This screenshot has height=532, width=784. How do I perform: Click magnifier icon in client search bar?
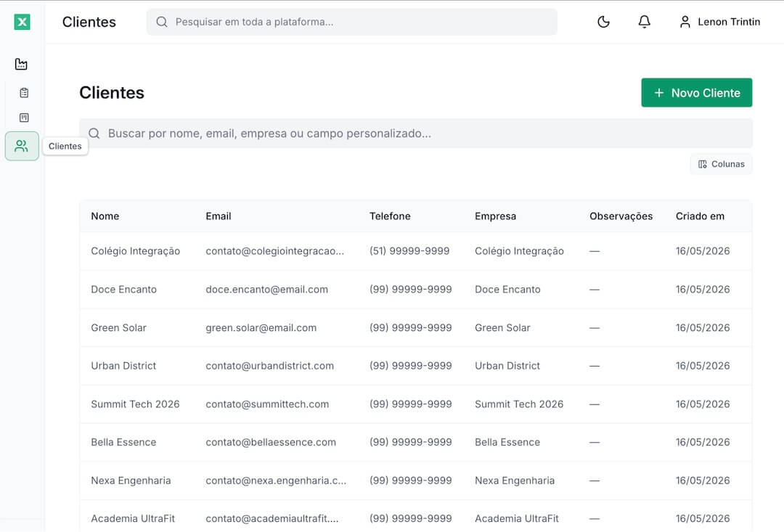(94, 134)
